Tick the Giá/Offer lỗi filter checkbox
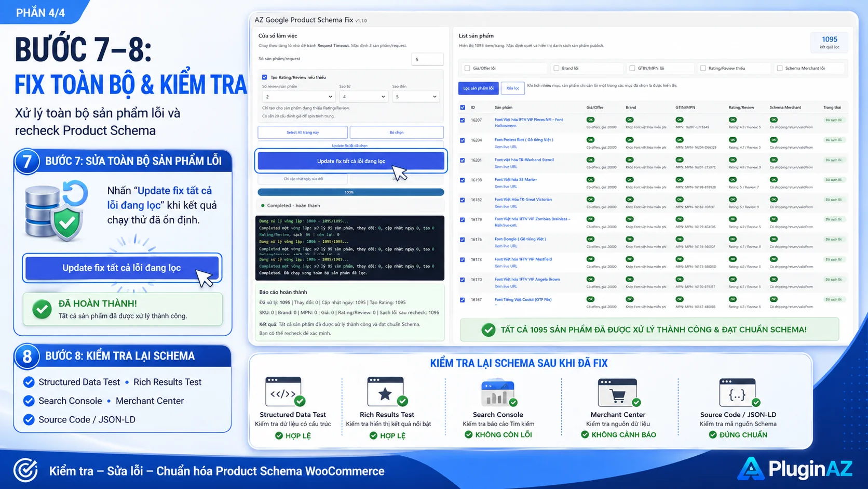Viewport: 868px width, 489px height. (x=467, y=68)
